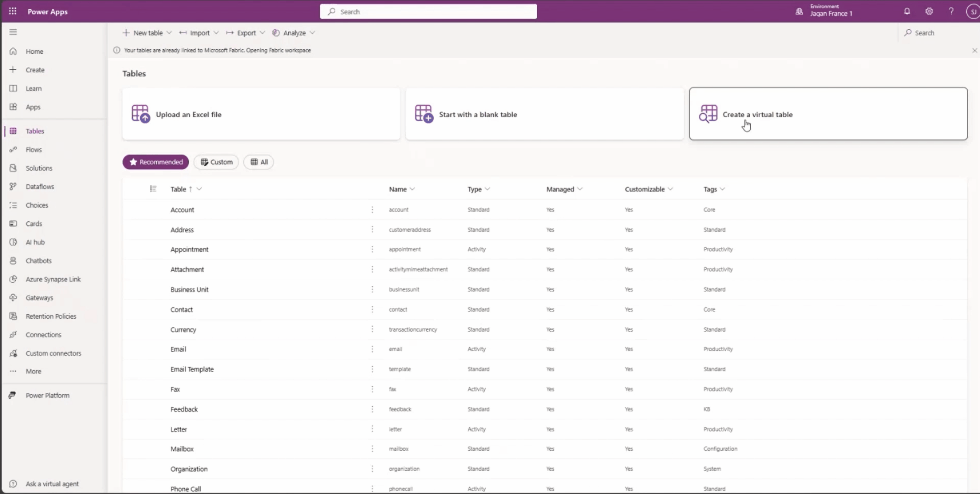Click the Account table row
The height and width of the screenshot is (494, 980).
182,209
